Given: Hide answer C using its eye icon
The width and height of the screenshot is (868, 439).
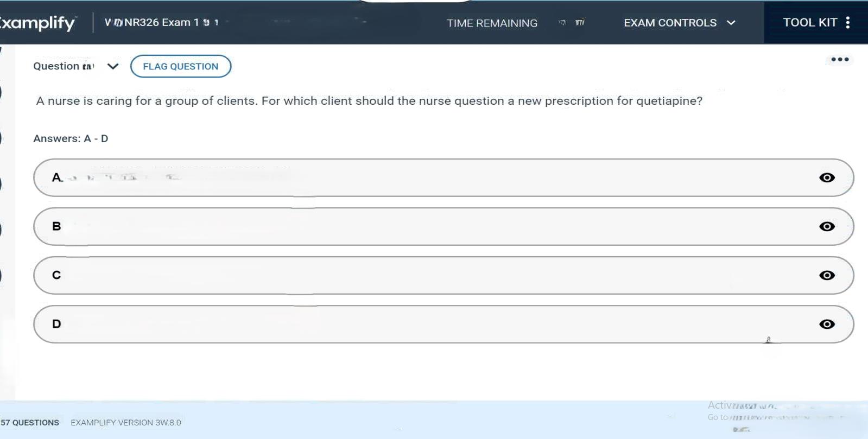Looking at the screenshot, I should click(x=827, y=275).
